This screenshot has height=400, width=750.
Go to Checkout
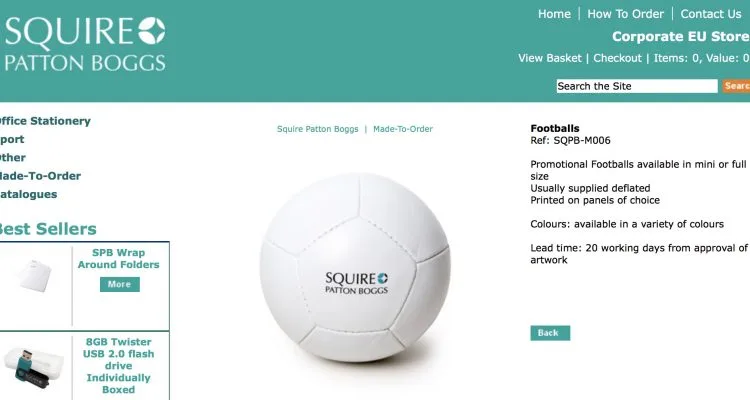pyautogui.click(x=617, y=58)
